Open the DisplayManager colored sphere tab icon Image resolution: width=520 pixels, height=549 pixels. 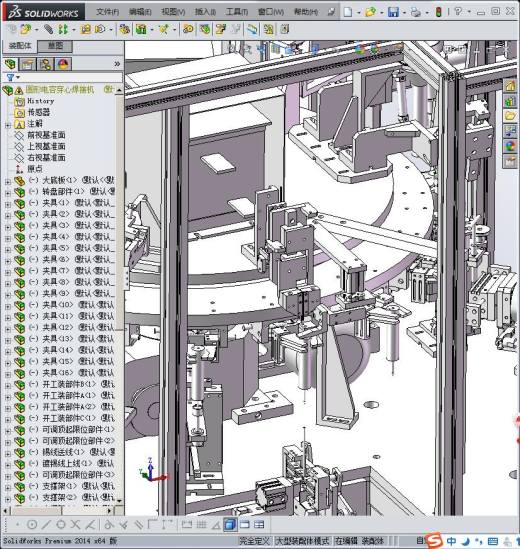coord(63,64)
